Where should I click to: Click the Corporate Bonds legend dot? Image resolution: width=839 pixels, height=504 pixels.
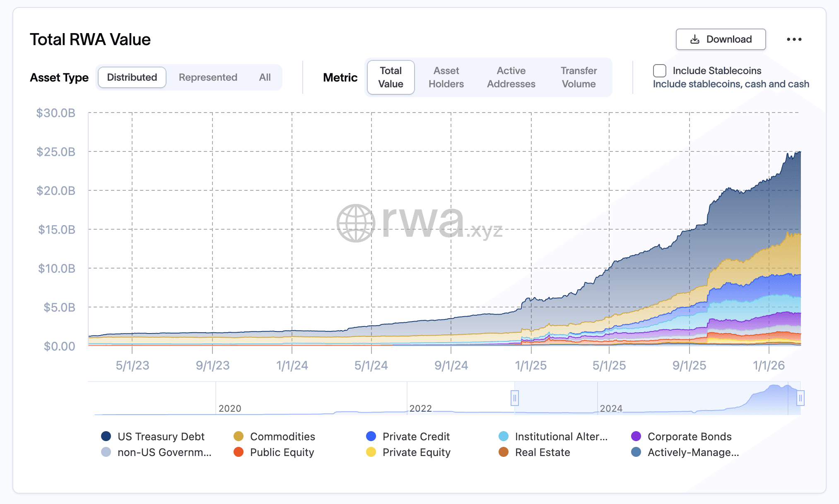coord(636,436)
